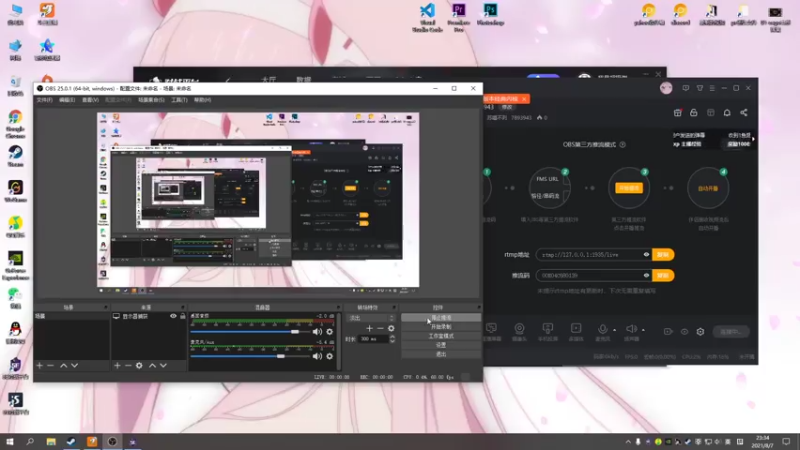Remove scene transition with minus icon

tap(380, 329)
